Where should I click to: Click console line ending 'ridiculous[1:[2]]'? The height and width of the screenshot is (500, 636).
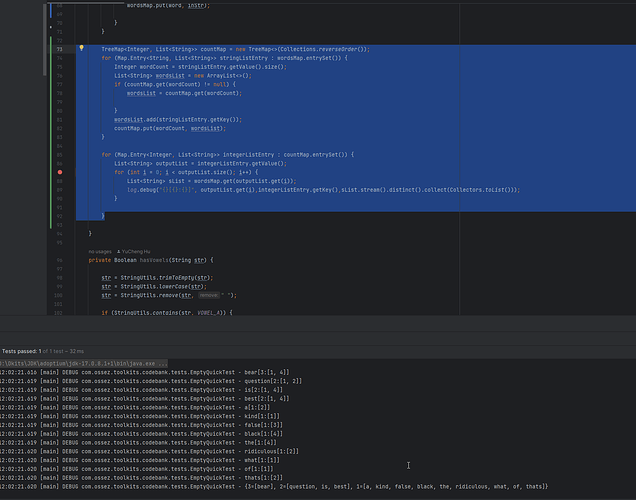[x=149, y=452]
